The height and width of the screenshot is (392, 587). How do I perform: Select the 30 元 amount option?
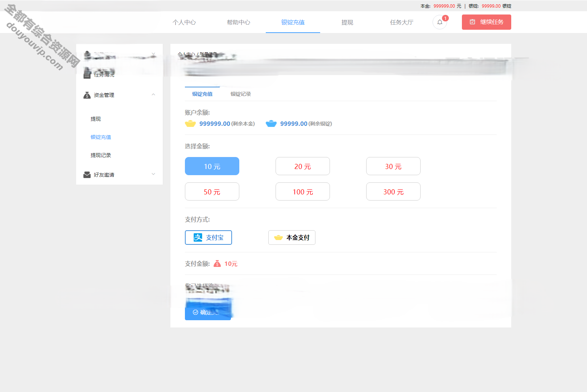click(393, 166)
